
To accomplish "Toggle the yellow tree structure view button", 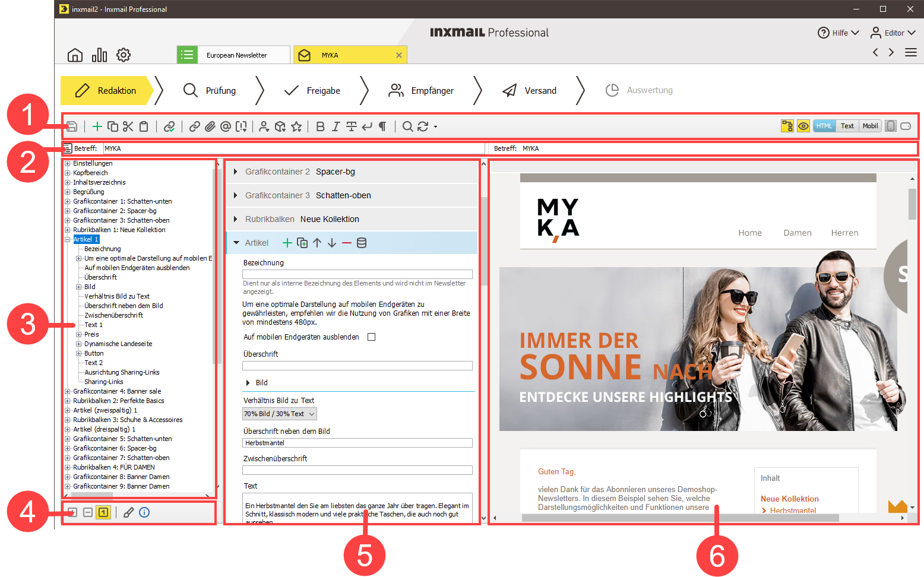I will (x=787, y=126).
